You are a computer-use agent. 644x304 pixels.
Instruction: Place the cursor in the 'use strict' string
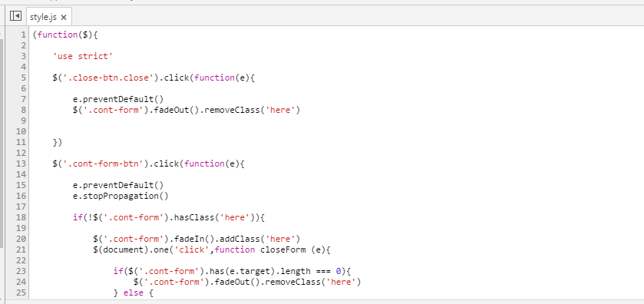83,56
